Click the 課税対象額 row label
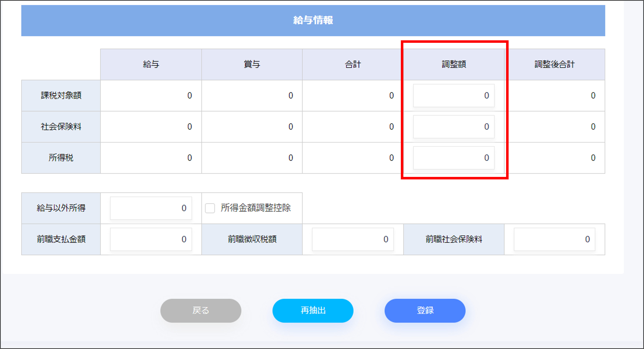This screenshot has height=349, width=644. click(x=61, y=96)
